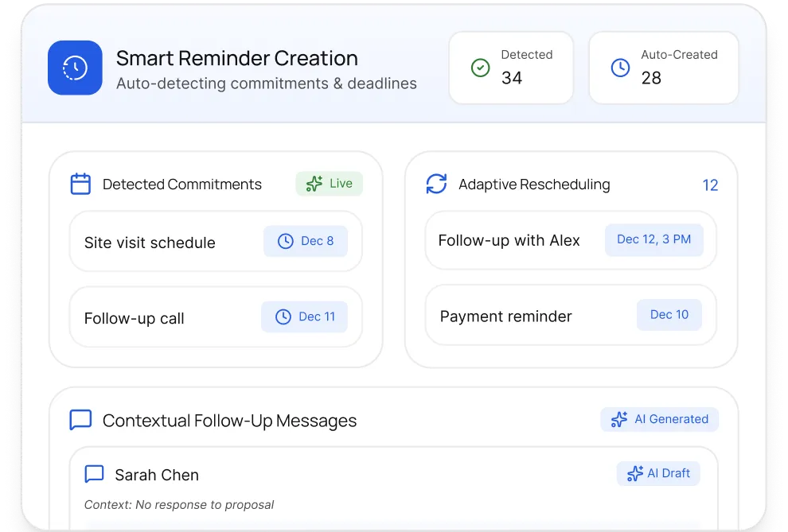This screenshot has width=788, height=532.
Task: Click the sparkle icon in Live badge
Action: point(314,184)
